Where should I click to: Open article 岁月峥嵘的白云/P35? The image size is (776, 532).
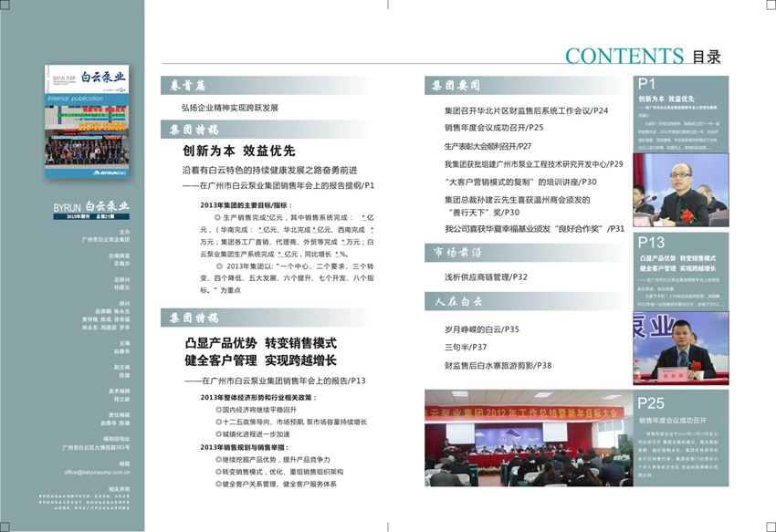point(481,329)
